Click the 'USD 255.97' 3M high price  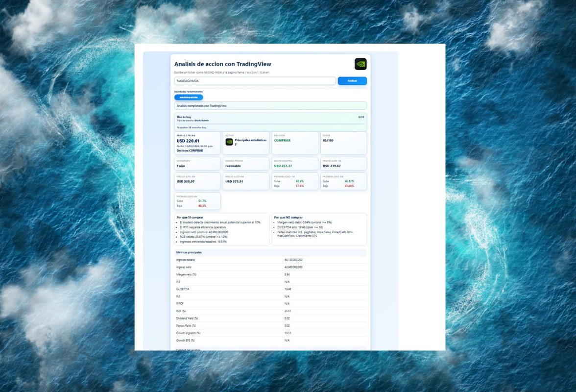(x=186, y=181)
